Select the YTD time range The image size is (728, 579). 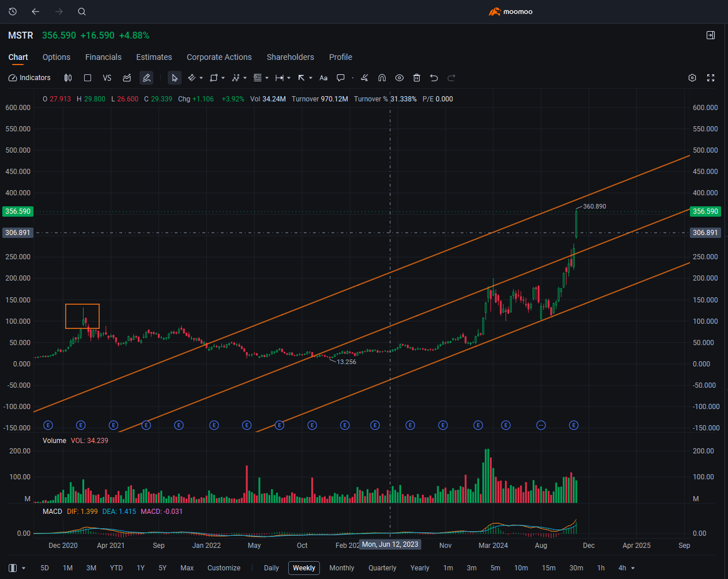coord(116,568)
